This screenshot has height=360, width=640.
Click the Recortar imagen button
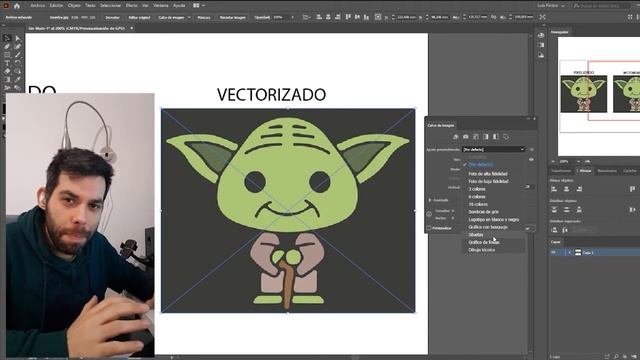pyautogui.click(x=232, y=18)
